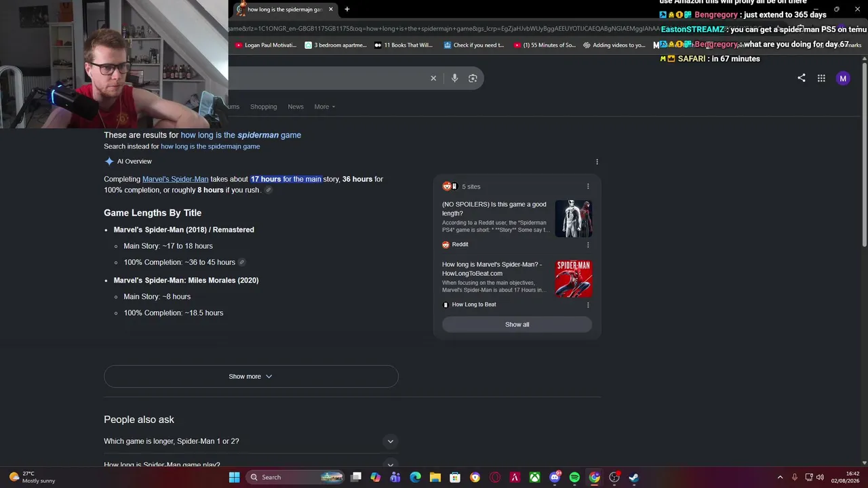Viewport: 868px width, 488px height.
Task: Open Microsoft Edge from the taskbar
Action: (415, 477)
